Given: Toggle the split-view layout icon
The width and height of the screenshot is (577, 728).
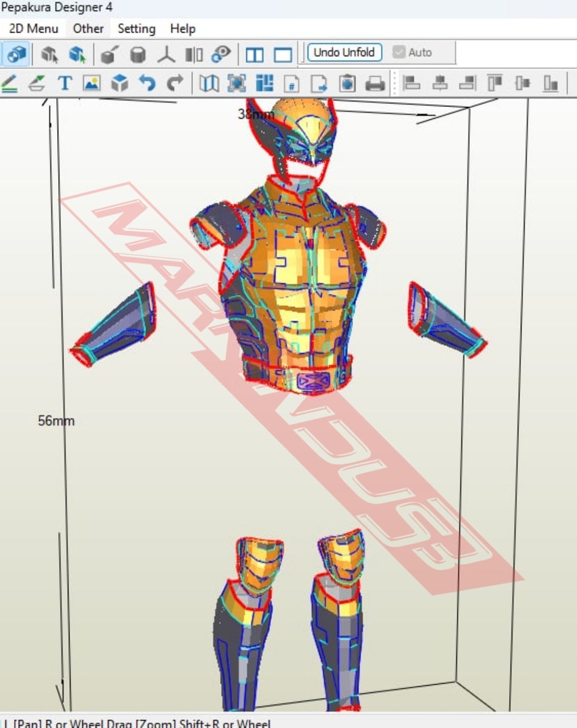Looking at the screenshot, I should pos(255,53).
